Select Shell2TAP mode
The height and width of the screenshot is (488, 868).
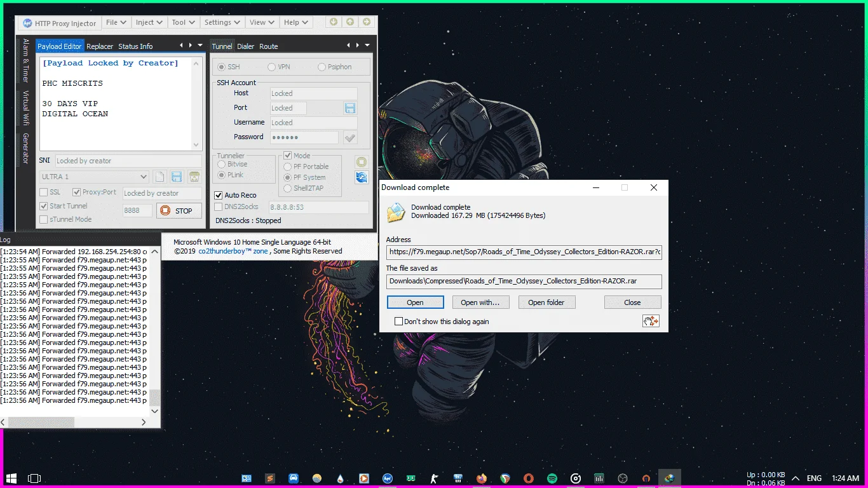tap(288, 188)
